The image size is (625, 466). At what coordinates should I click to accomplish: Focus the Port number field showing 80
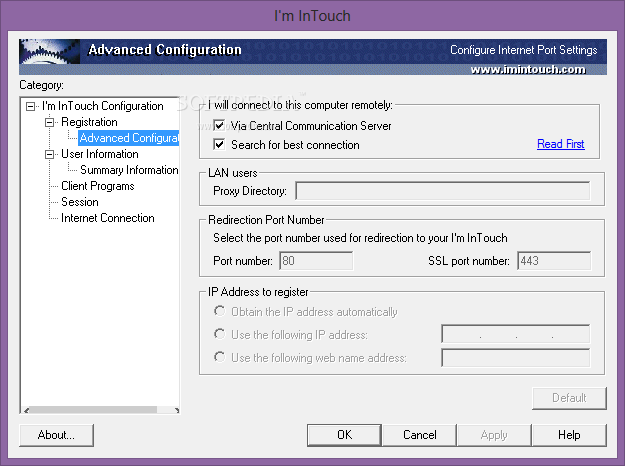316,261
